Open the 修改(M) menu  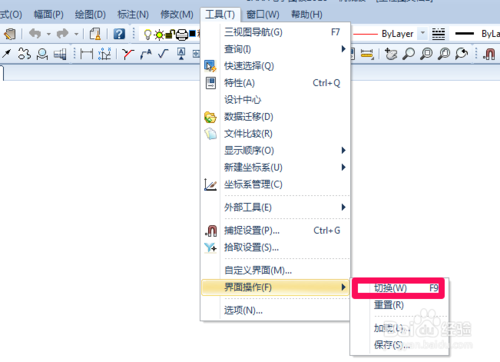coord(177,15)
